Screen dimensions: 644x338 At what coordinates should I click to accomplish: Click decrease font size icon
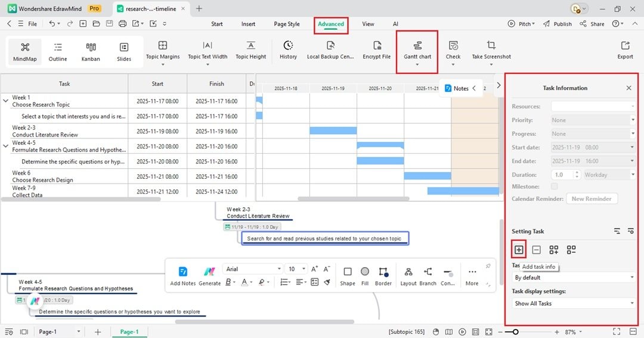coord(327,269)
